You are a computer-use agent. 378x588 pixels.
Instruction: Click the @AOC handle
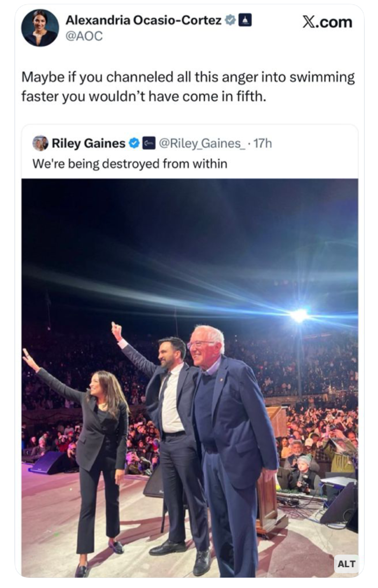[84, 36]
